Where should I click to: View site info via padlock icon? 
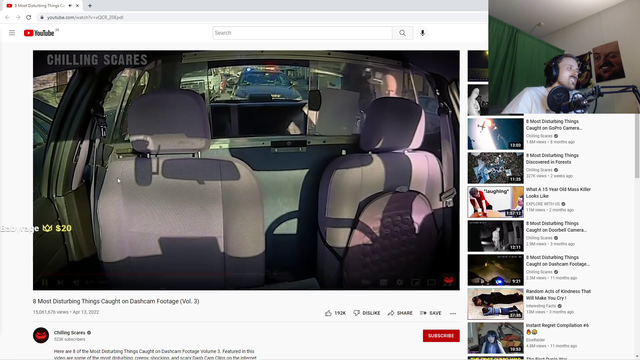pos(42,18)
